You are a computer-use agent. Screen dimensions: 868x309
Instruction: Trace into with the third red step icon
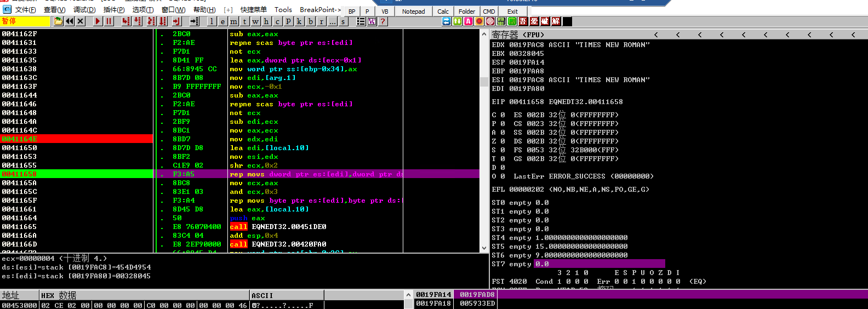pyautogui.click(x=152, y=21)
